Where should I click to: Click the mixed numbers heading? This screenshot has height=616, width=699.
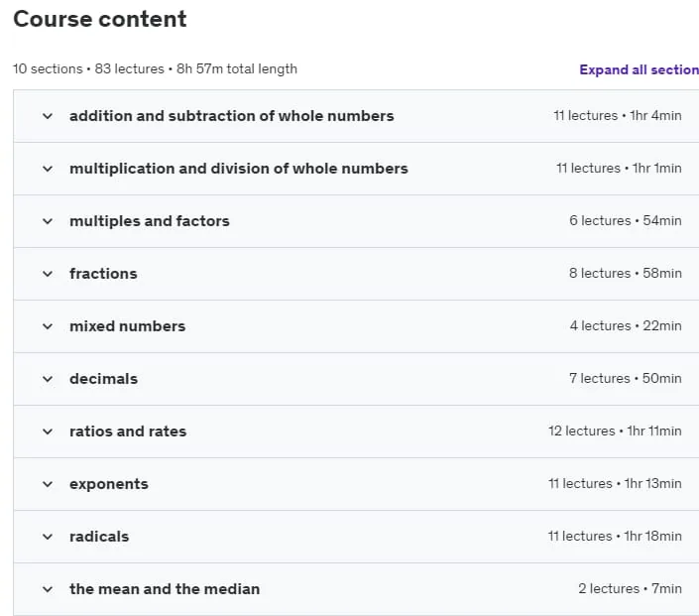(128, 326)
